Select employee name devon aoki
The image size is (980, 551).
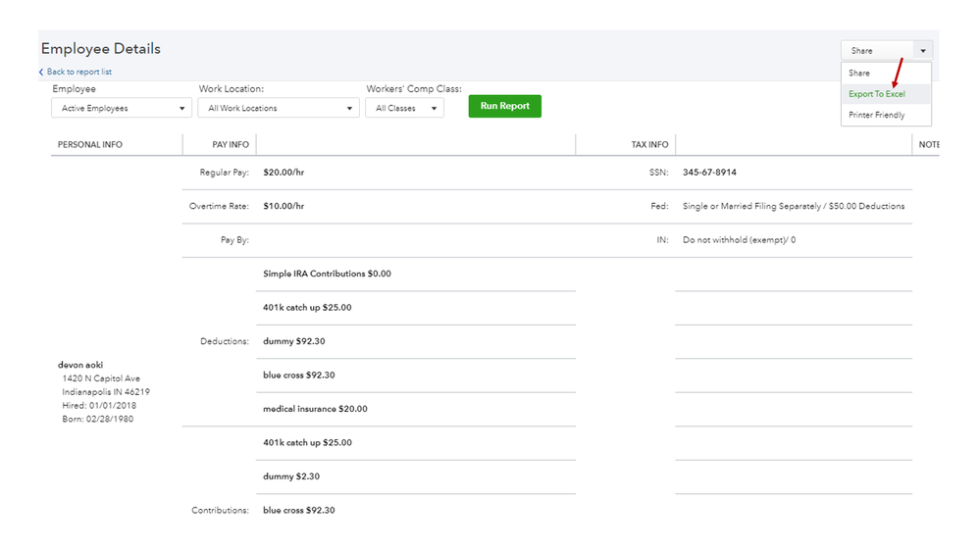[x=80, y=365]
